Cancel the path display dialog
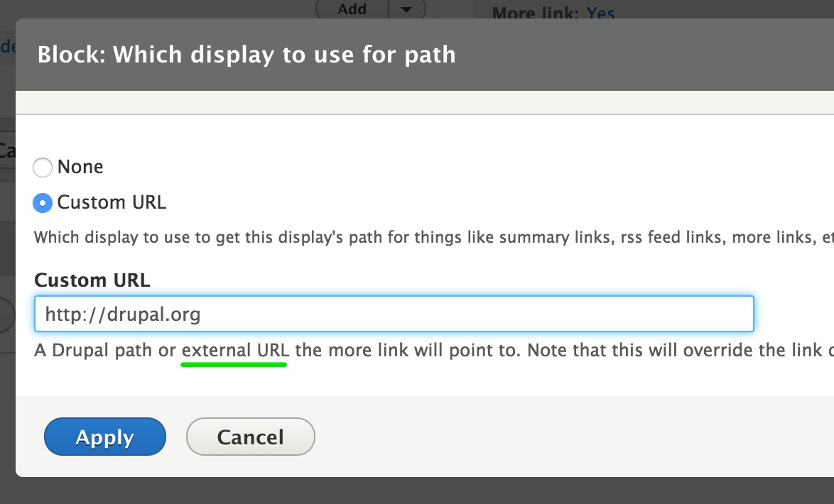This screenshot has height=504, width=834. [251, 437]
